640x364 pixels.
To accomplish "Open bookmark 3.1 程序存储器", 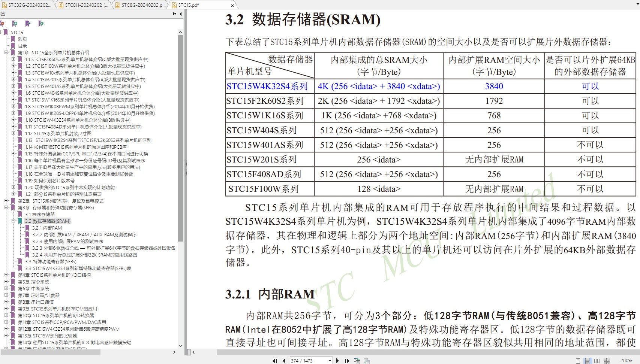I will point(40,214).
